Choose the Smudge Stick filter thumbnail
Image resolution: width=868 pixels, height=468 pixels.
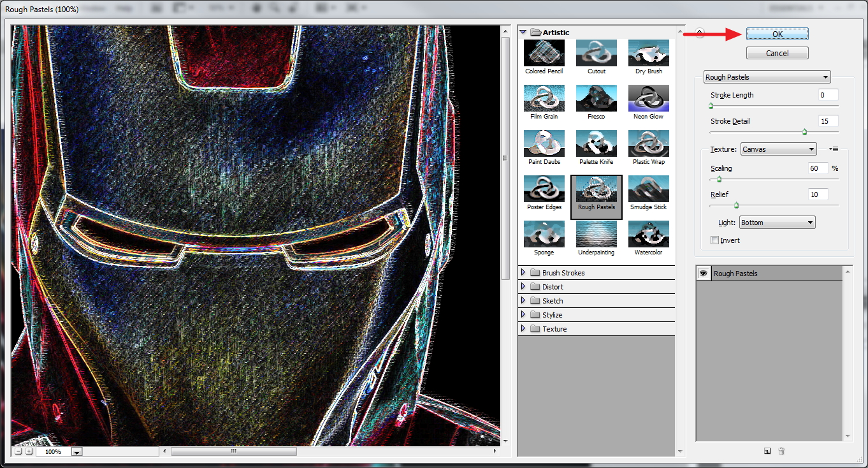pyautogui.click(x=649, y=189)
